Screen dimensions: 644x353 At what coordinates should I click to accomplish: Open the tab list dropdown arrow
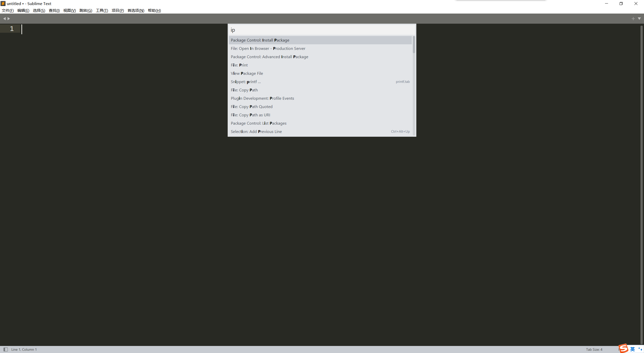[x=639, y=18]
